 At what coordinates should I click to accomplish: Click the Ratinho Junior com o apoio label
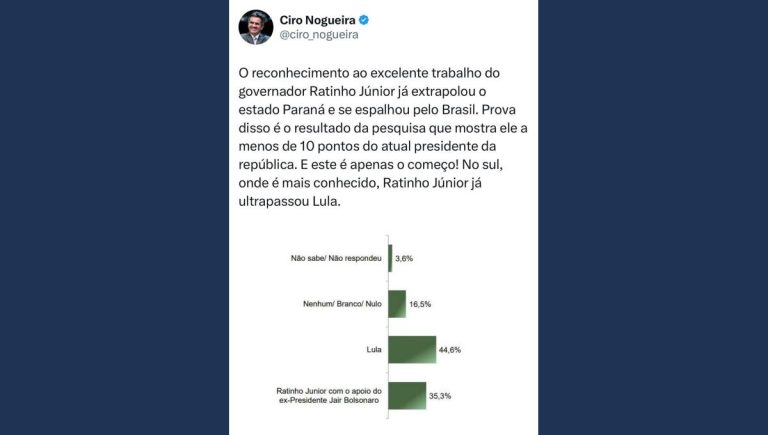[329, 396]
